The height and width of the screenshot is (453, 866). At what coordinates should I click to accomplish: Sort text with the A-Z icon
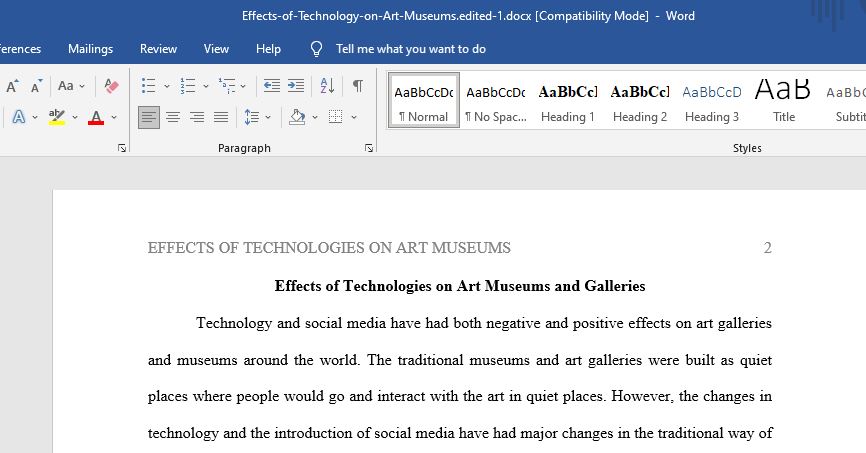(x=327, y=86)
